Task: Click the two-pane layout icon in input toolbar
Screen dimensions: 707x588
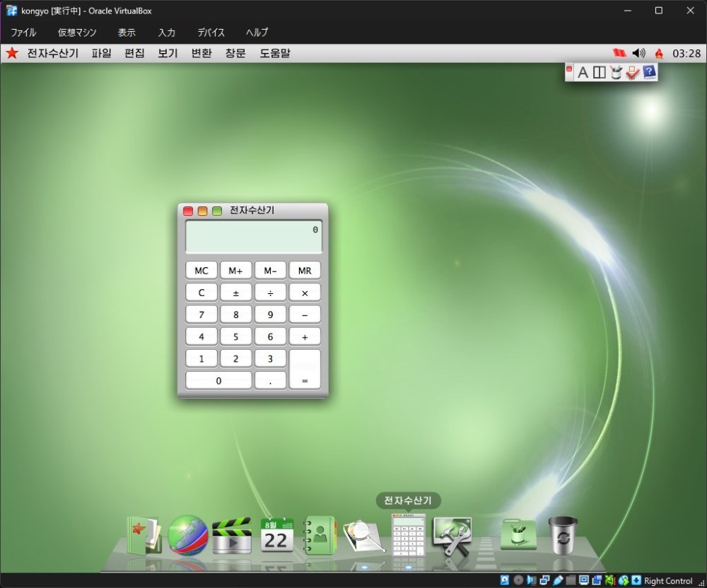Action: pyautogui.click(x=600, y=72)
